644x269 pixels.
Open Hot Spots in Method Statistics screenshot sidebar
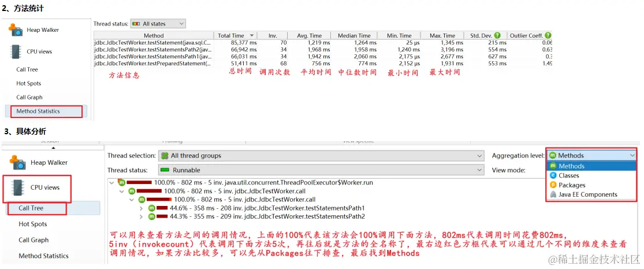pyautogui.click(x=29, y=83)
